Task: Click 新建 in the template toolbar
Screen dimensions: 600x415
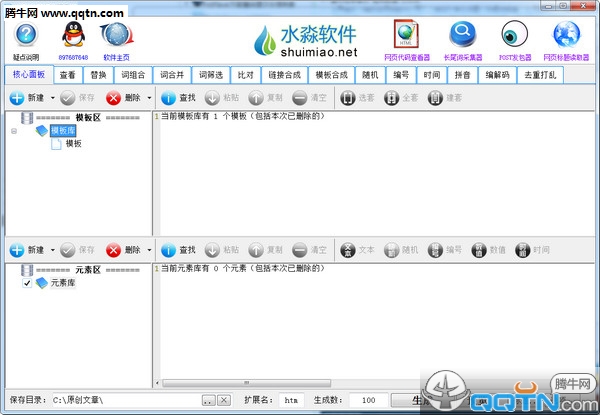Action: coord(27,98)
